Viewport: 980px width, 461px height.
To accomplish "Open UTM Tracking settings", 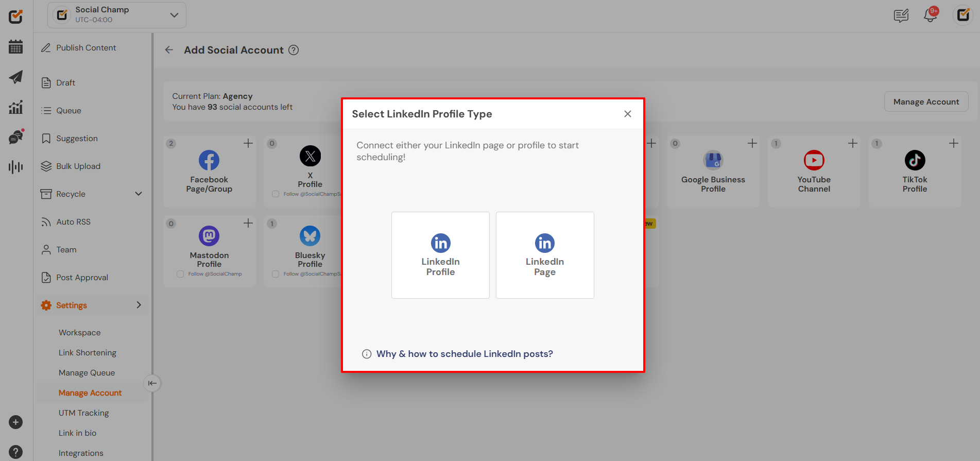I will click(x=83, y=413).
